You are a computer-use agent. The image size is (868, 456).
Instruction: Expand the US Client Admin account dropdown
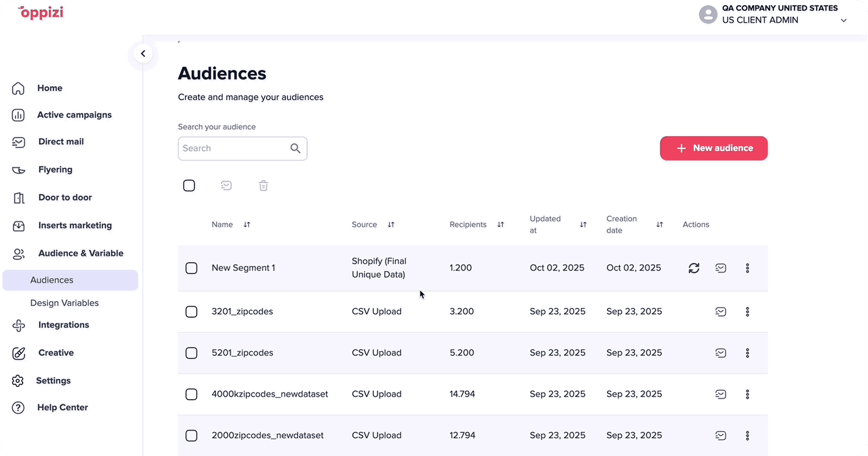coord(843,21)
